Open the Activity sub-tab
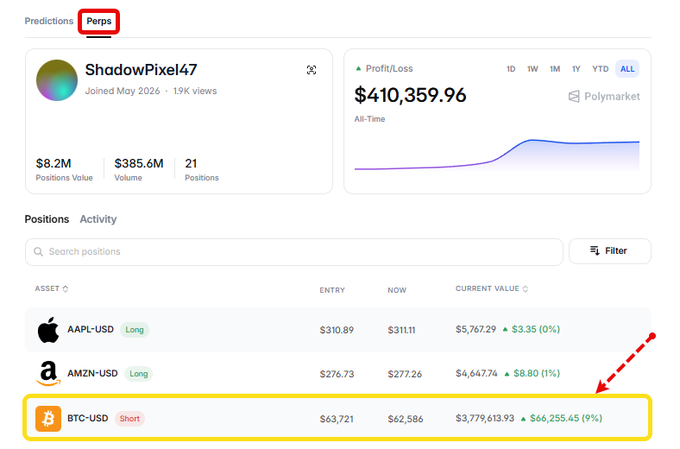The image size is (680, 449). (98, 219)
